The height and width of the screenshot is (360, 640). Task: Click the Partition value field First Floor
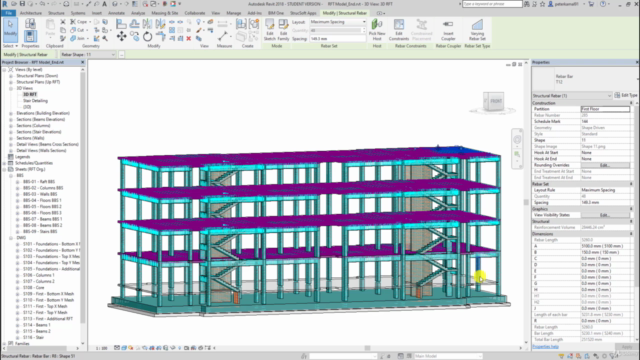click(x=605, y=109)
